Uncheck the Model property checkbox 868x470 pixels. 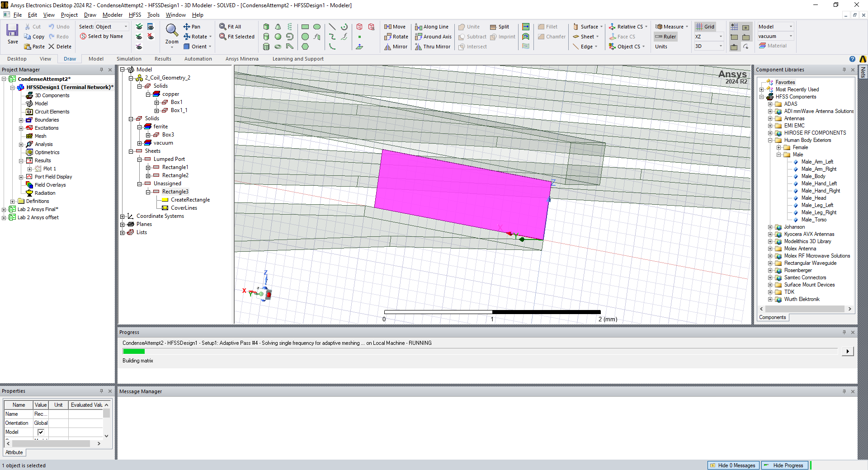pyautogui.click(x=41, y=432)
